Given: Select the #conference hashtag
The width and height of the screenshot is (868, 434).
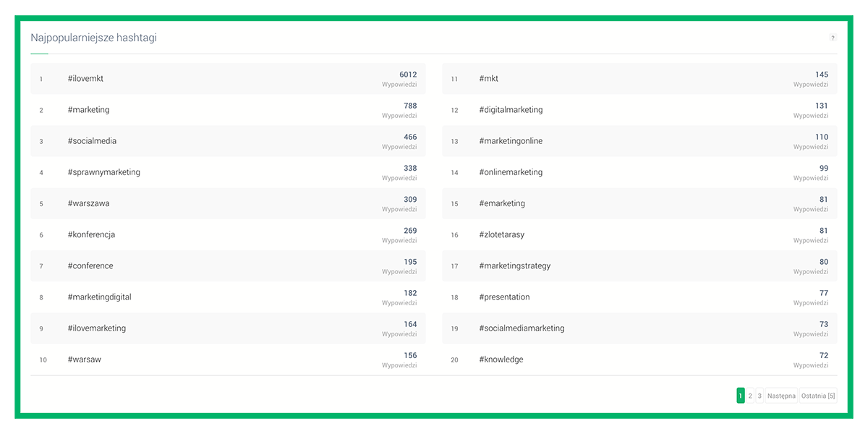Looking at the screenshot, I should tap(90, 265).
